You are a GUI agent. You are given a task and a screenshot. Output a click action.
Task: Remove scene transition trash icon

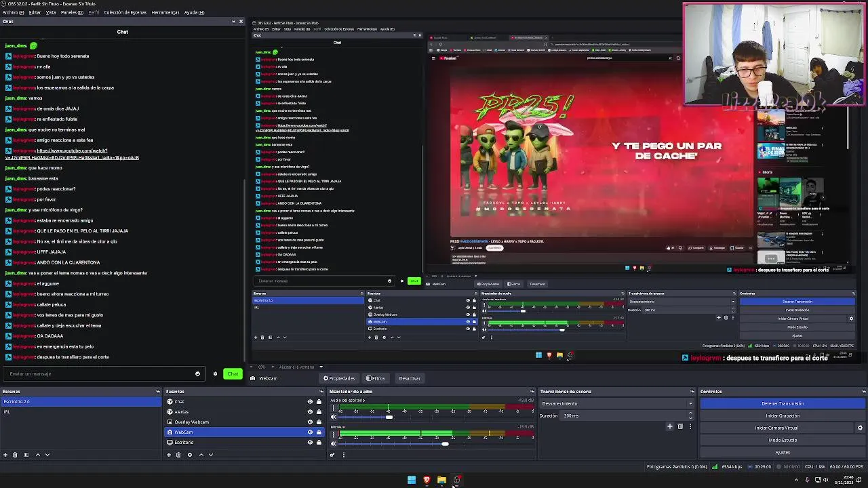click(680, 426)
